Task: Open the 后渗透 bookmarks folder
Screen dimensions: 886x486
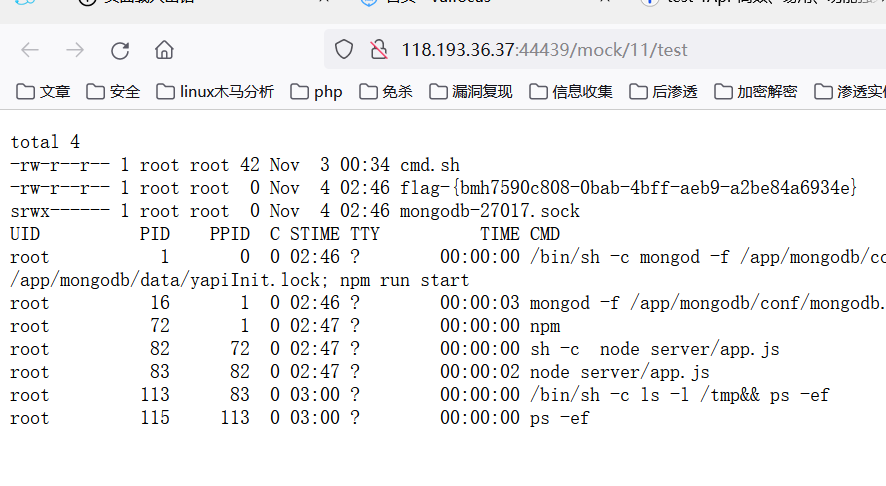Action: pyautogui.click(x=664, y=92)
